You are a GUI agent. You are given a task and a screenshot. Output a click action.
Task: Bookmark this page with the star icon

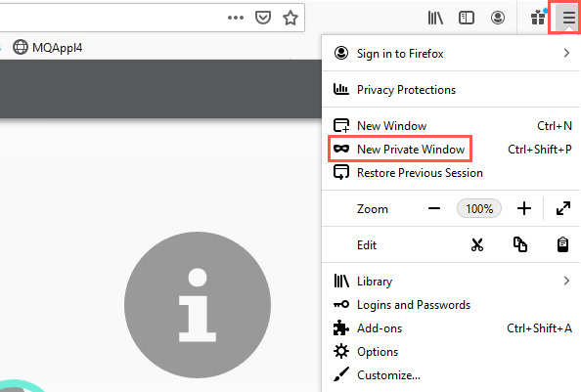tap(290, 18)
